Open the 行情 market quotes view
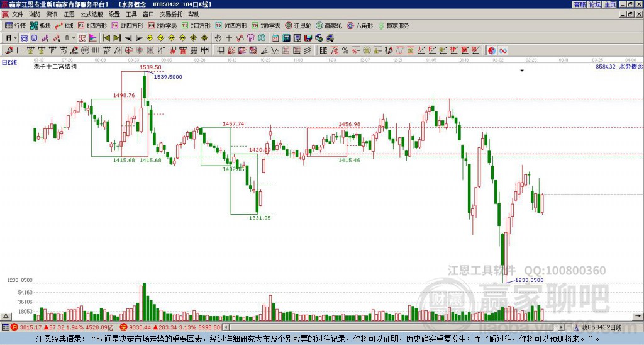The width and height of the screenshot is (644, 345). coord(15,25)
